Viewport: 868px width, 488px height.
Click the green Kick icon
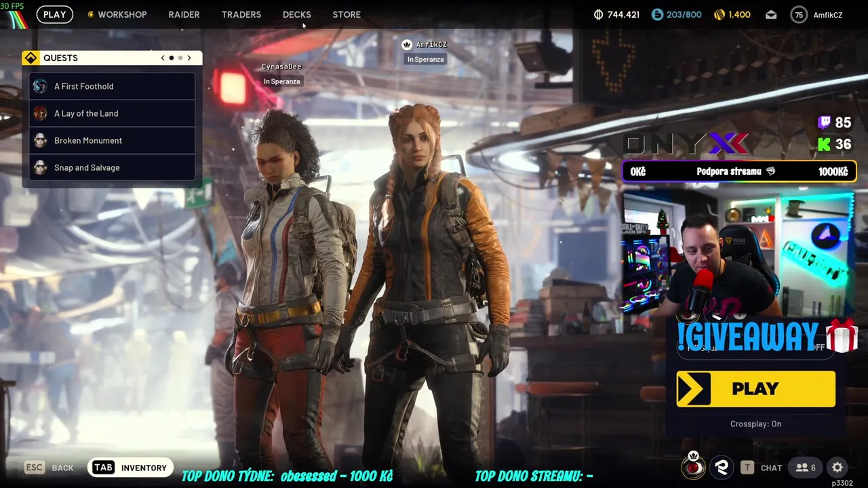(825, 144)
